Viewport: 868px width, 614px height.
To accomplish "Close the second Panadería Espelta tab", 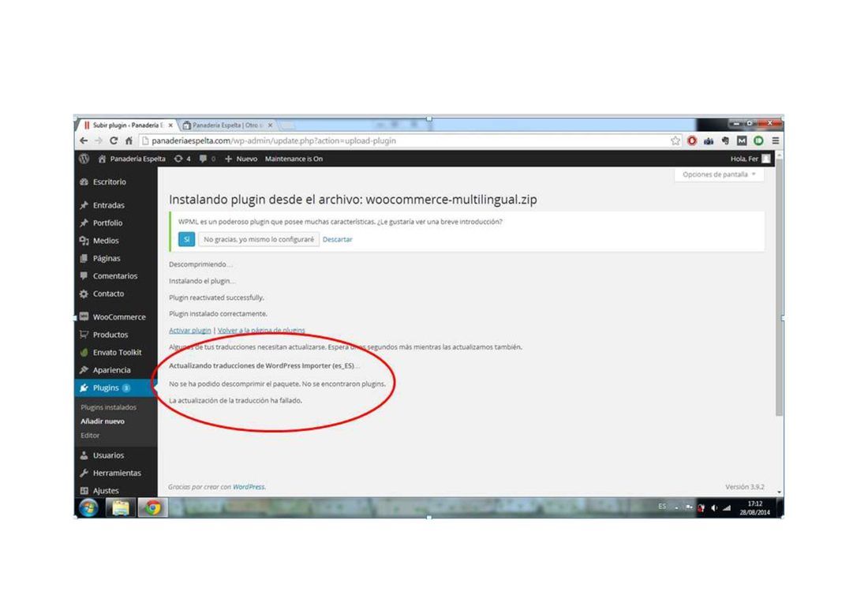I will [x=270, y=125].
